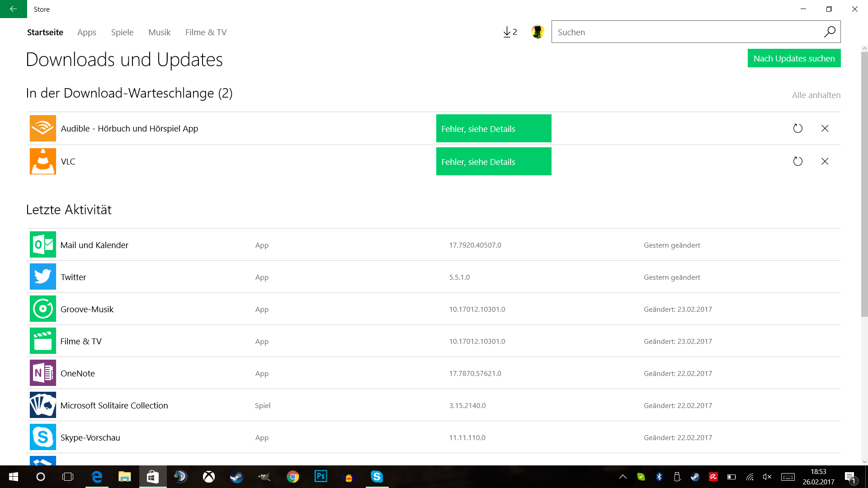868x488 pixels.
Task: Open File Explorer from taskbar
Action: tap(124, 477)
